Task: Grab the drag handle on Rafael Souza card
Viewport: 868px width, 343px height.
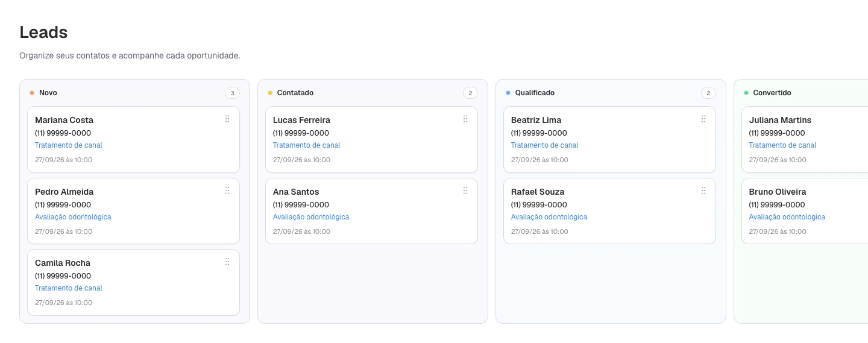Action: tap(703, 191)
